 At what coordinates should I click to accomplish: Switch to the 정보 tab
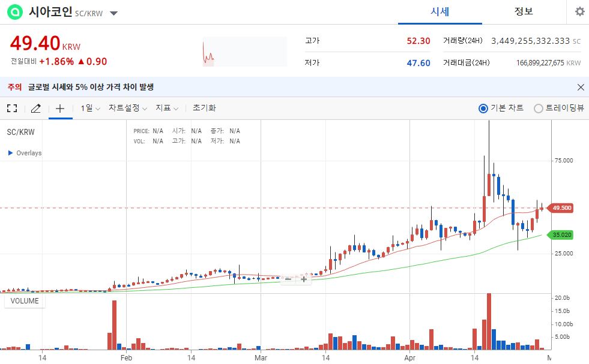coord(524,11)
